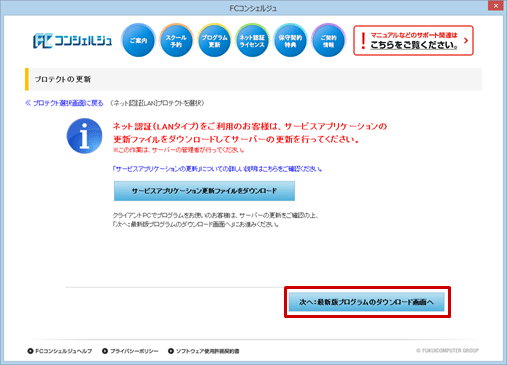Go back to プロテクト選択画面 link
This screenshot has height=365, width=507.
64,103
